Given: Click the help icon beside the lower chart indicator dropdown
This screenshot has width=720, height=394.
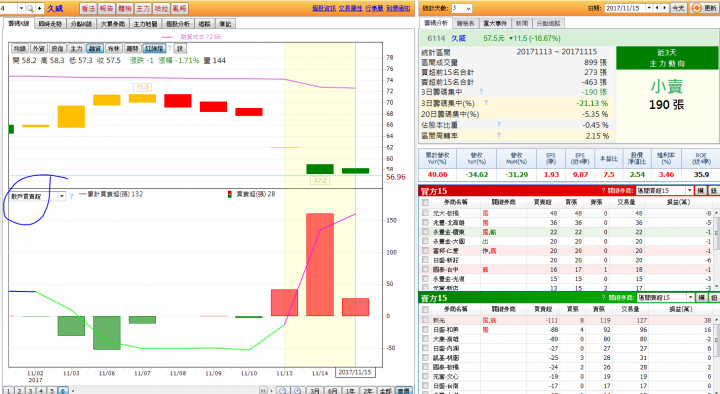Looking at the screenshot, I should (x=71, y=196).
